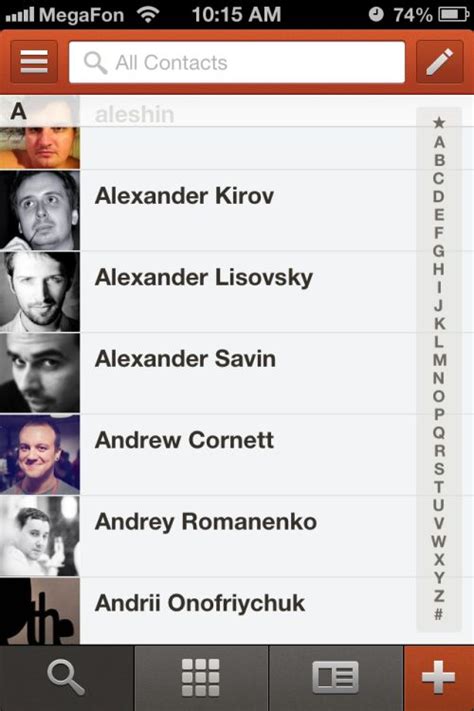Image resolution: width=474 pixels, height=711 pixels.
Task: Tap the plus add-contact button
Action: click(439, 677)
